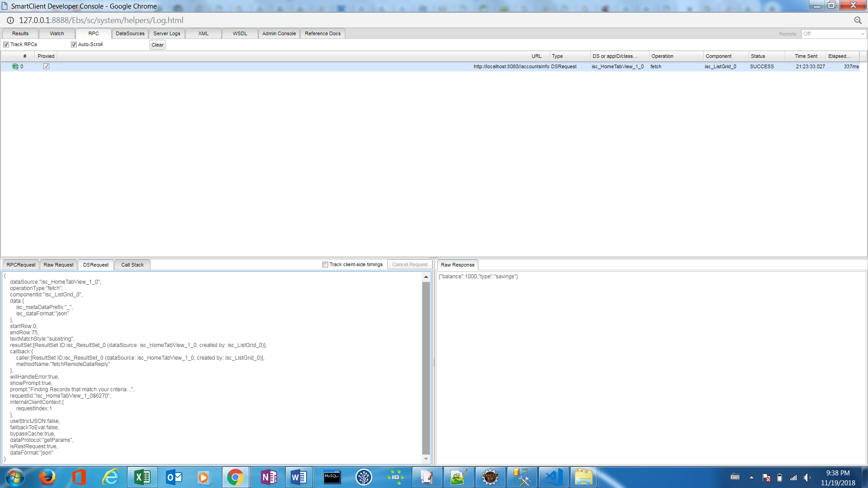The image size is (868, 488).
Task: Open Excel from the taskbar
Action: (x=142, y=477)
